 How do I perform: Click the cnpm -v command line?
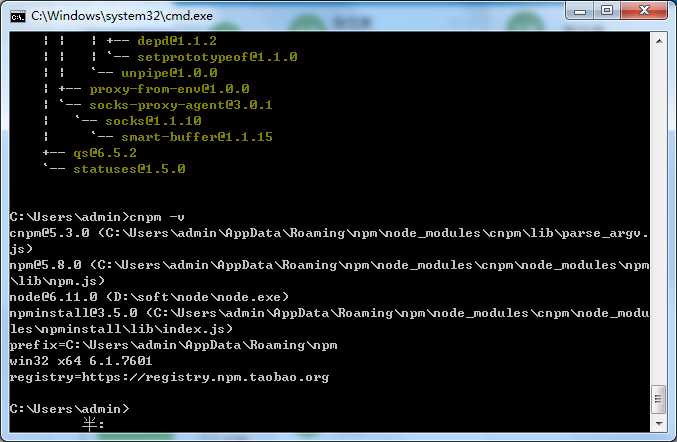[x=97, y=217]
